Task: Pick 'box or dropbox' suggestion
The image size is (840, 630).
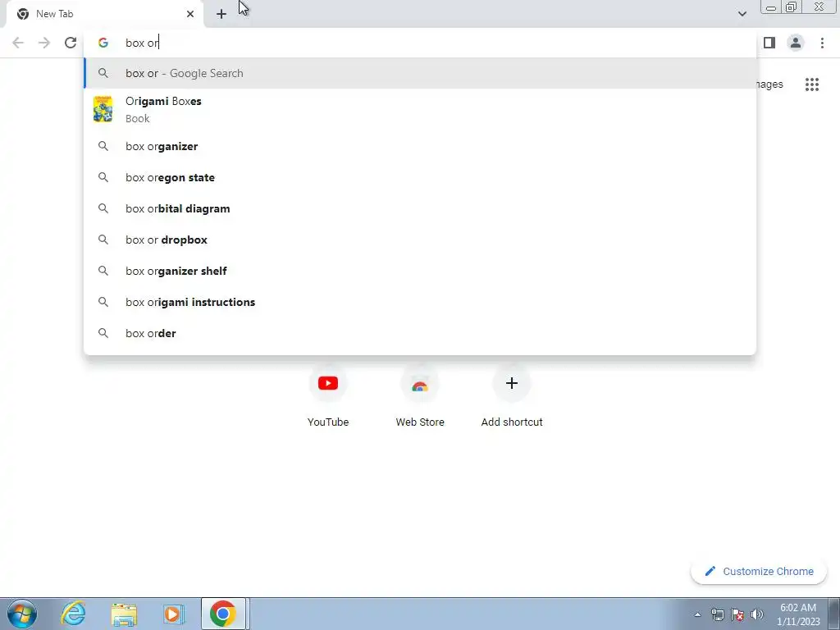Action: tap(420, 240)
